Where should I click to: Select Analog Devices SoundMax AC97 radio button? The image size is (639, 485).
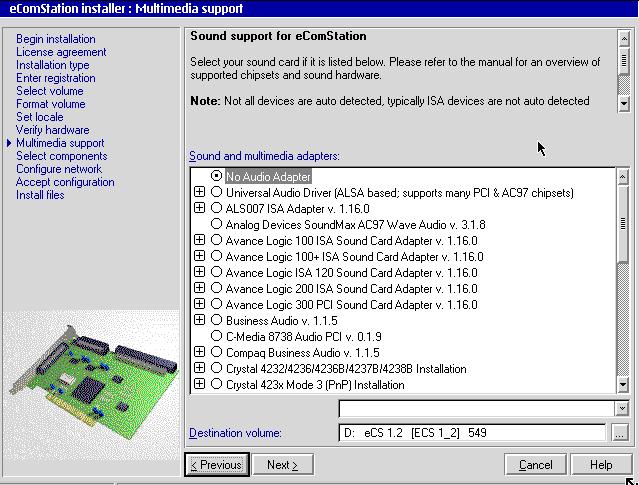216,224
